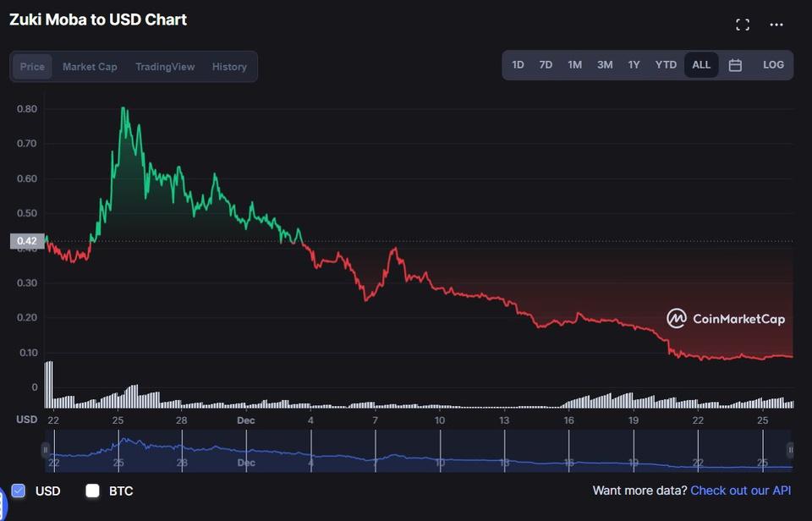Select the Price tab
The image size is (812, 521).
coord(32,67)
